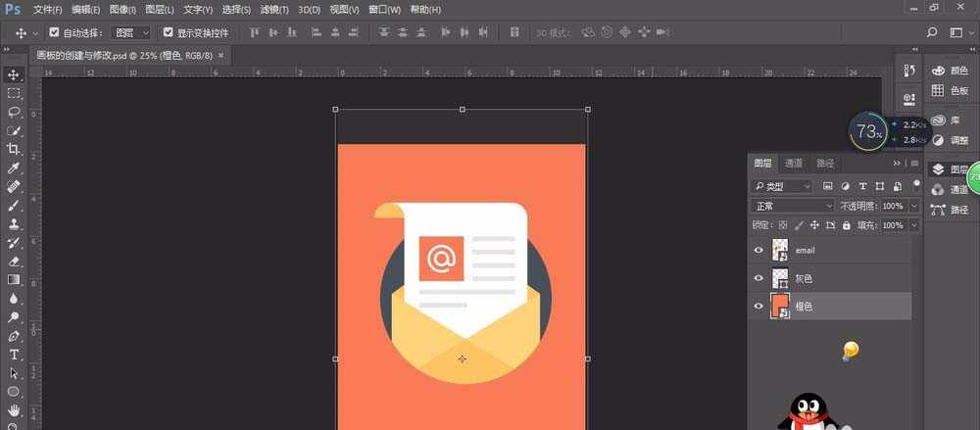
Task: Select the Rectangular Marquee tool
Action: click(x=13, y=94)
